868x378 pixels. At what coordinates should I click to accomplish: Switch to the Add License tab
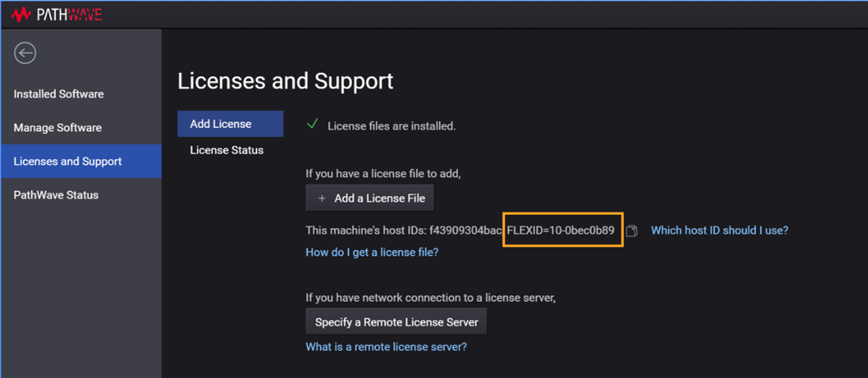pos(220,124)
